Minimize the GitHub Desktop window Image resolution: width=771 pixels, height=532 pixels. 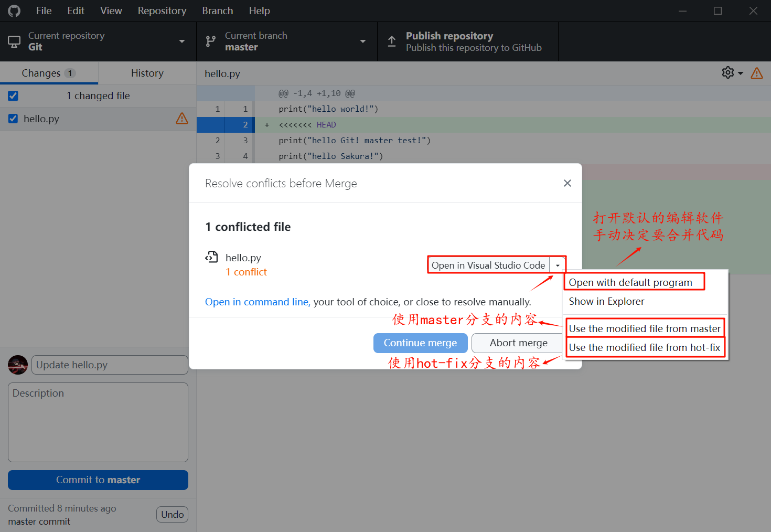click(x=682, y=10)
